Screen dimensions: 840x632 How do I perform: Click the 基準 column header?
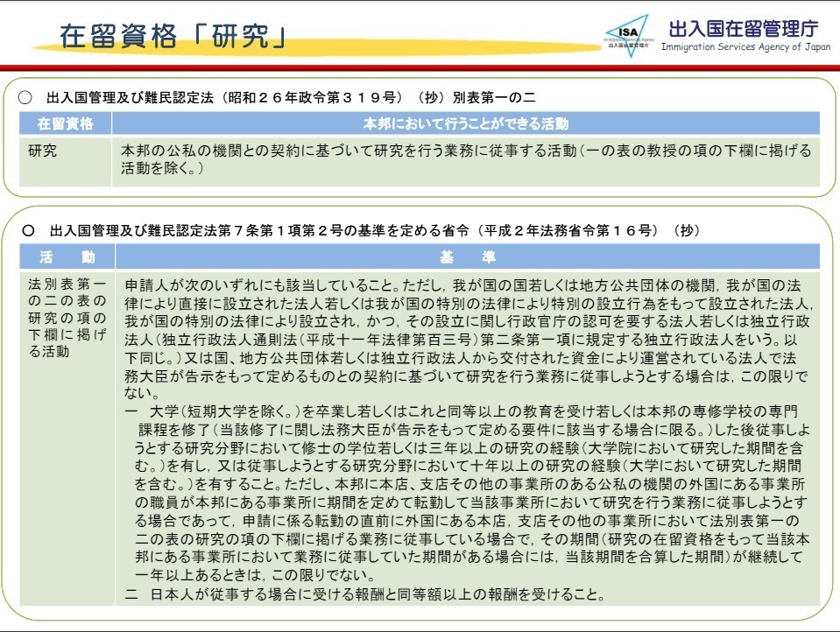pos(467,256)
